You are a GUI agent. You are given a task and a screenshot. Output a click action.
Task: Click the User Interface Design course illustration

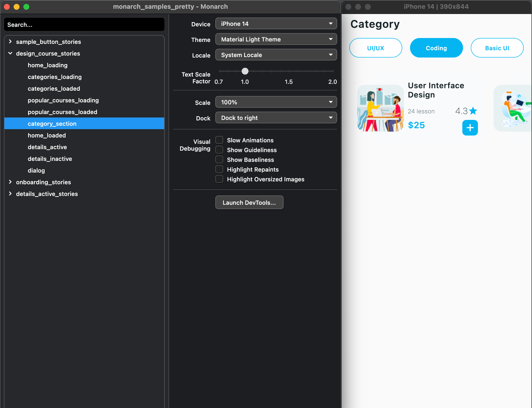[380, 108]
